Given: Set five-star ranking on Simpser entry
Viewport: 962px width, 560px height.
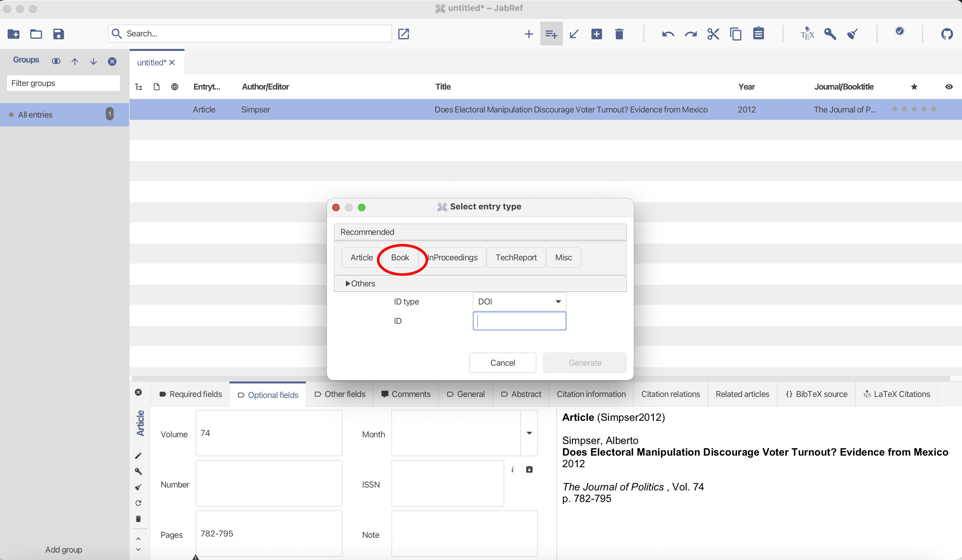Looking at the screenshot, I should pyautogui.click(x=933, y=109).
